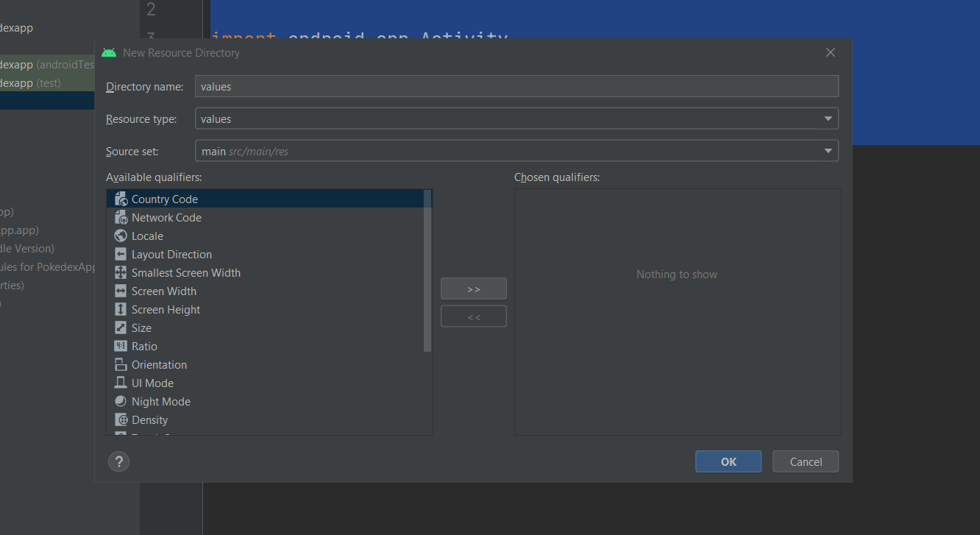This screenshot has width=980, height=535.
Task: Click the Country Code qualifier icon
Action: pyautogui.click(x=121, y=199)
